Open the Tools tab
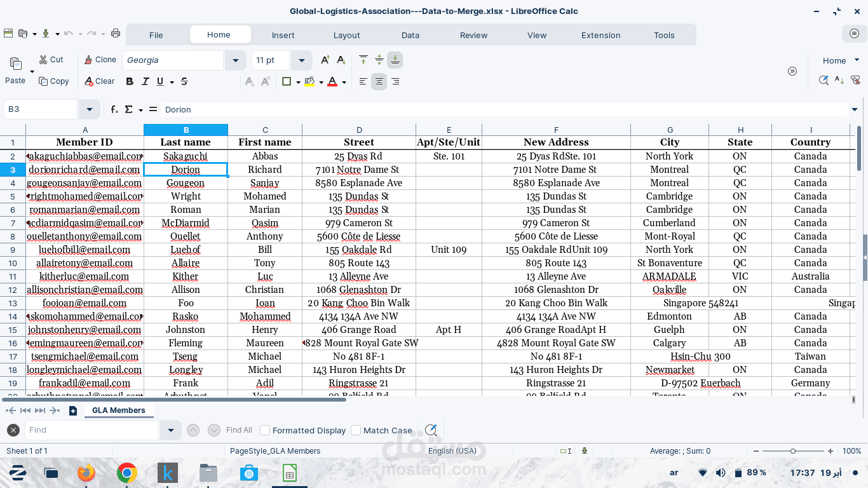868x488 pixels. click(x=665, y=35)
